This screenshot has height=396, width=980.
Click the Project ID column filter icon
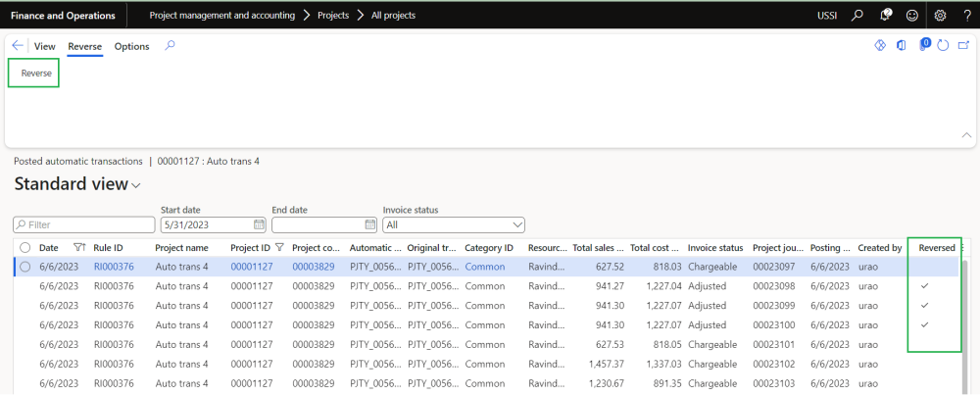coord(279,248)
